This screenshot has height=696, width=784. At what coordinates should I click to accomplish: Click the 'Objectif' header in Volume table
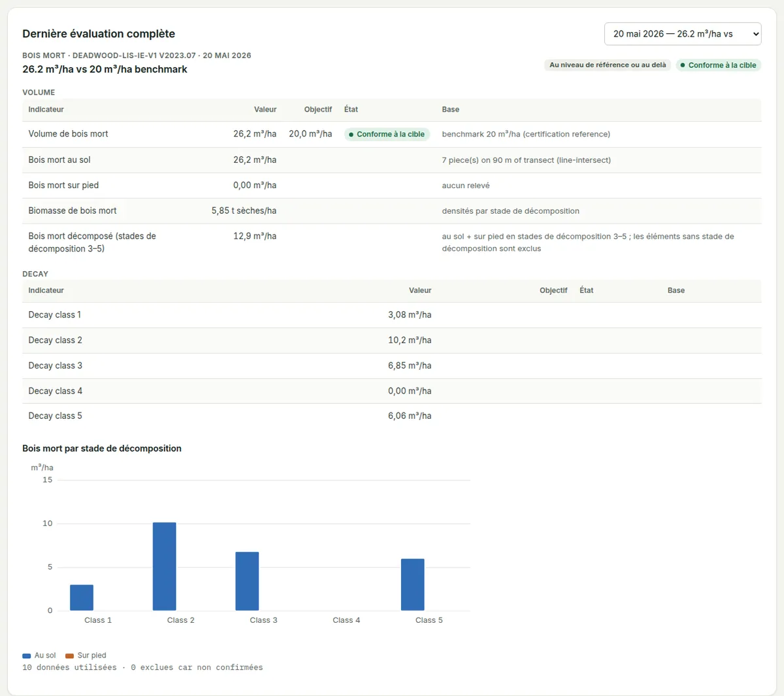[318, 110]
